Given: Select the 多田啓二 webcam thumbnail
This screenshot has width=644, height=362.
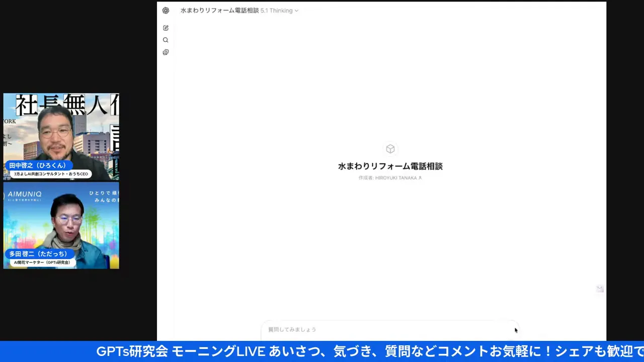Looking at the screenshot, I should pos(61,225).
